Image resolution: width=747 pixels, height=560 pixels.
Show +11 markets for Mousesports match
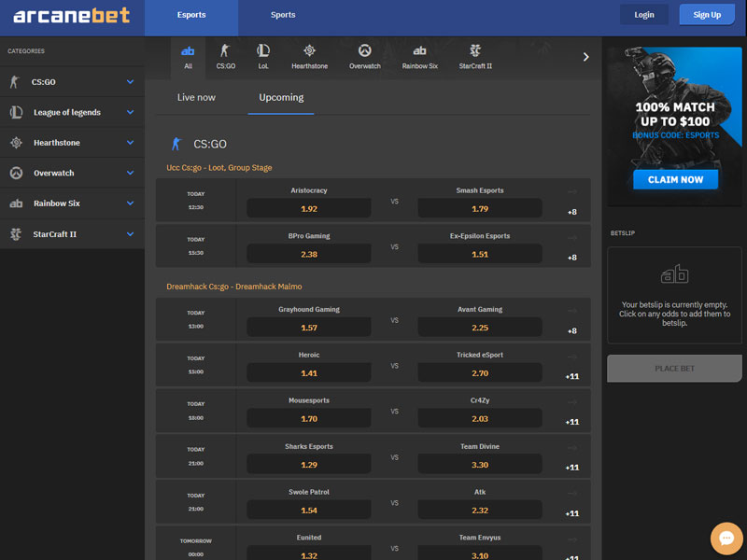coord(572,422)
